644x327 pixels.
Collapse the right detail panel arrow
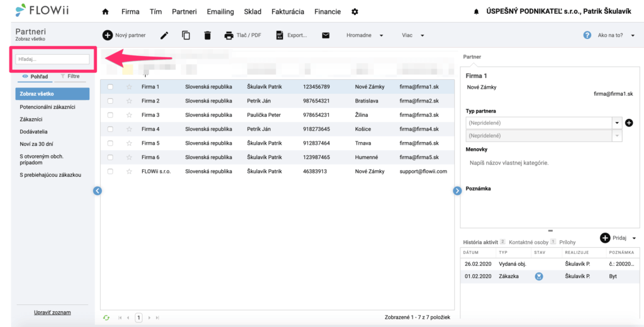point(457,190)
